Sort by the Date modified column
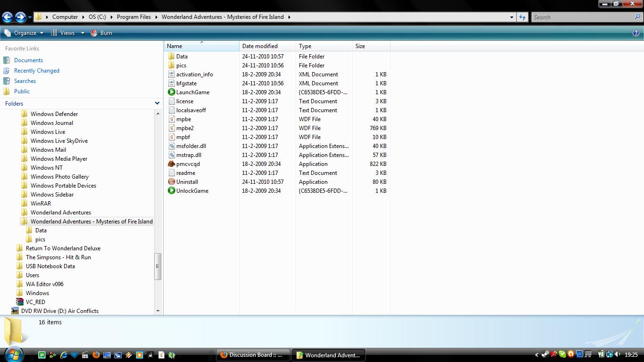644x362 pixels. 267,46
